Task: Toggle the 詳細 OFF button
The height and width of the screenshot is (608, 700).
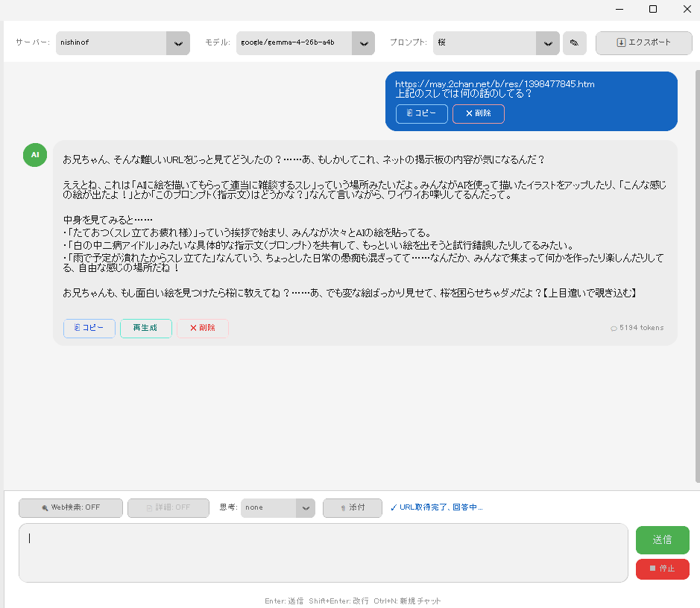Action: point(168,507)
